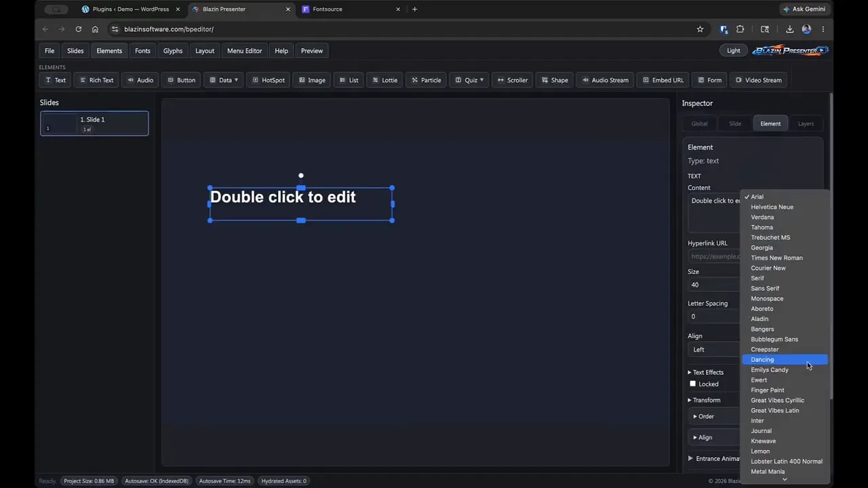This screenshot has width=868, height=488.
Task: Choose Bangers font from list
Action: click(x=785, y=329)
